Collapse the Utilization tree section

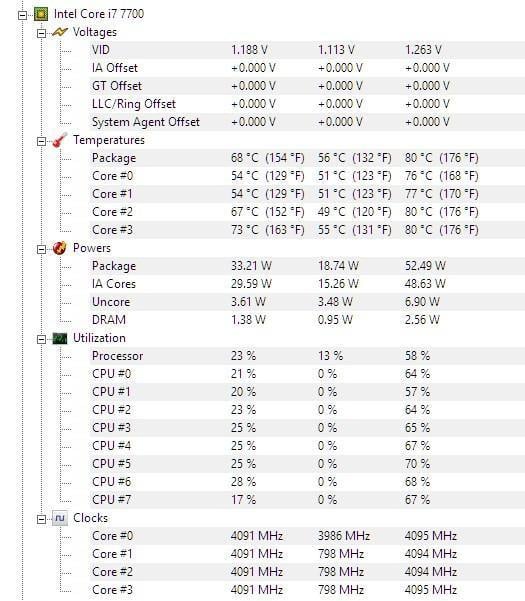pyautogui.click(x=41, y=340)
